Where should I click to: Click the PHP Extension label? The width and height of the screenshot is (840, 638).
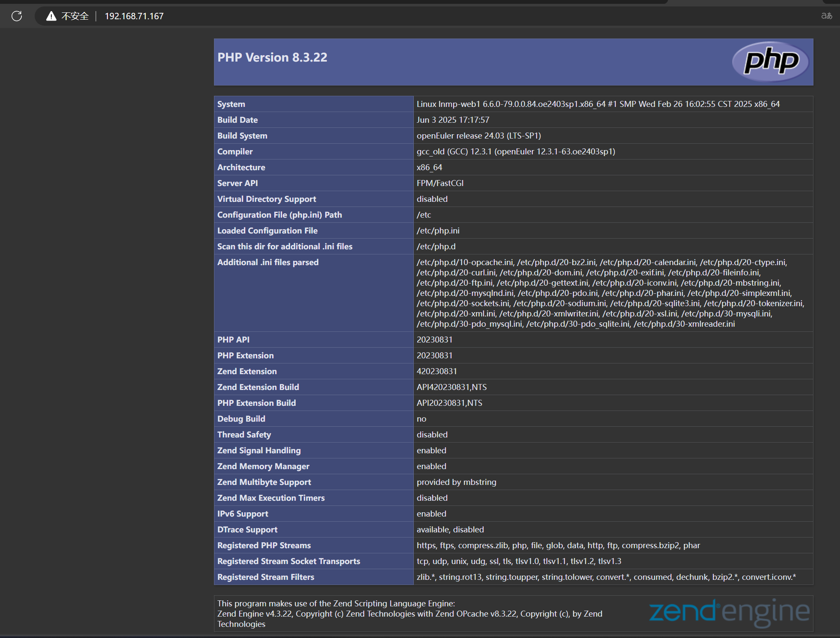pyautogui.click(x=246, y=355)
